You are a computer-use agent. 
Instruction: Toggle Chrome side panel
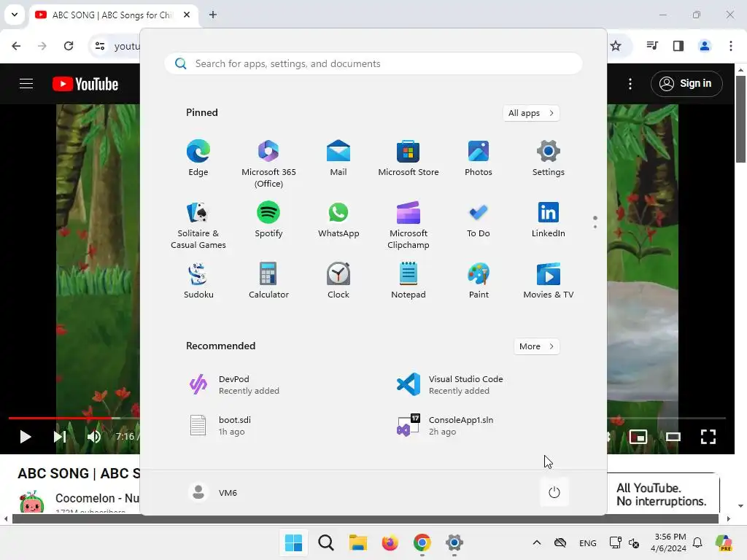(678, 46)
